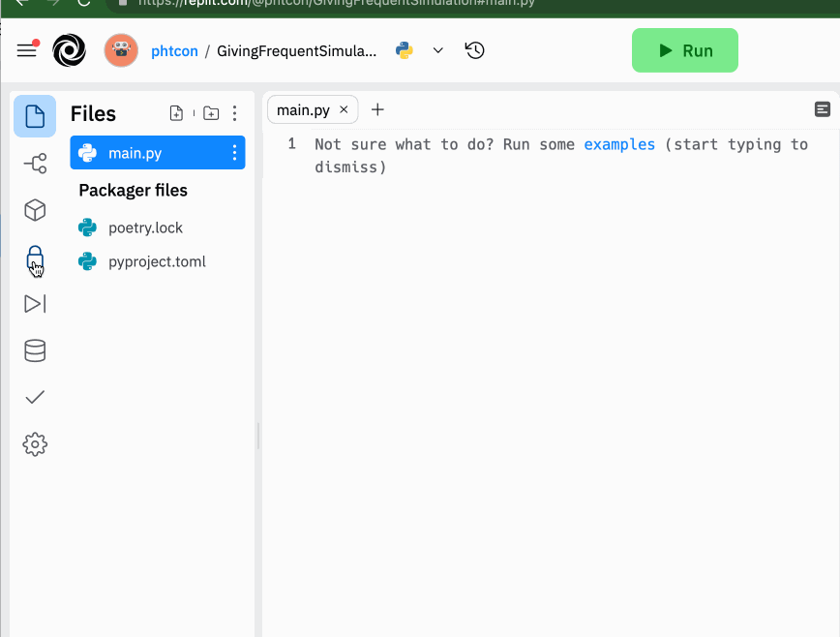Open the phtcon profile link
The height and width of the screenshot is (637, 840).
(174, 50)
